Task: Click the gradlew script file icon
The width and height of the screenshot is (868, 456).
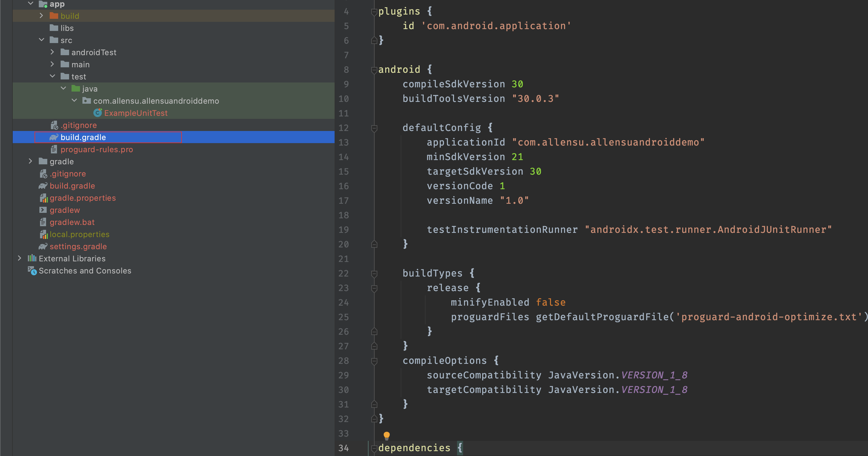Action: 43,210
